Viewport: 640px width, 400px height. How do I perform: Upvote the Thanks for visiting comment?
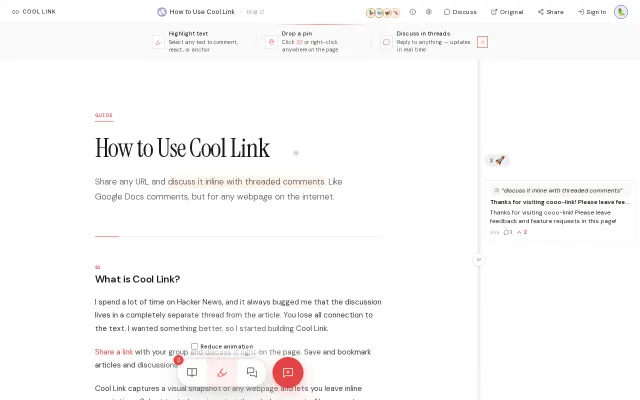(x=522, y=232)
